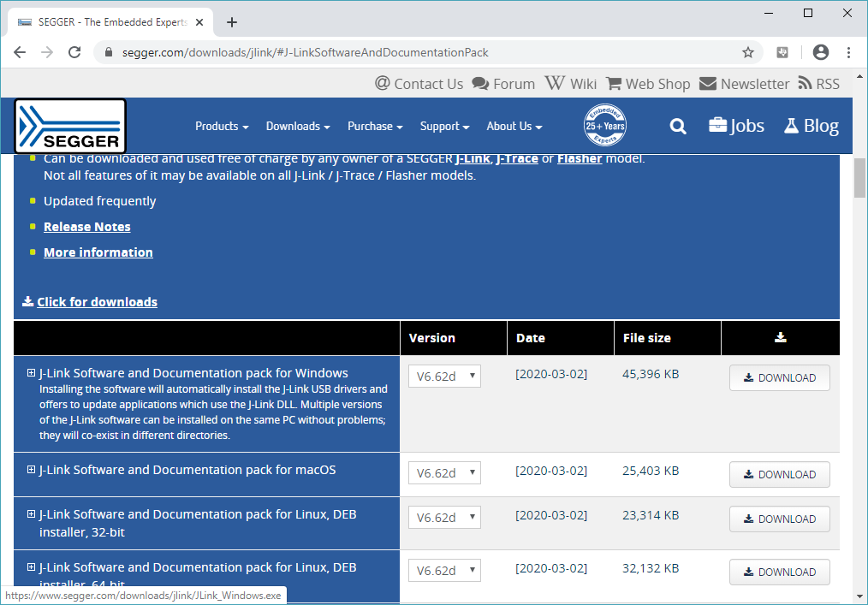Click the scrollbar up arrow
This screenshot has width=868, height=605.
pyautogui.click(x=859, y=76)
